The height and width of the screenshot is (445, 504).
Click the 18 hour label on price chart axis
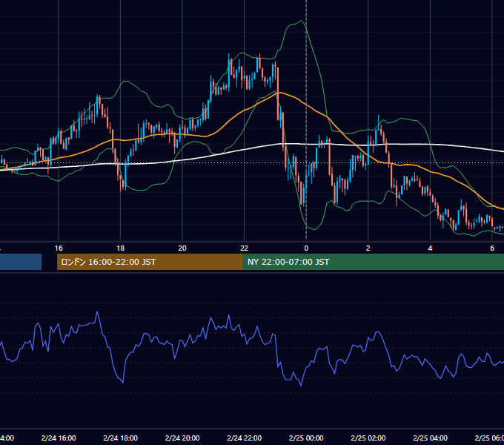(120, 248)
